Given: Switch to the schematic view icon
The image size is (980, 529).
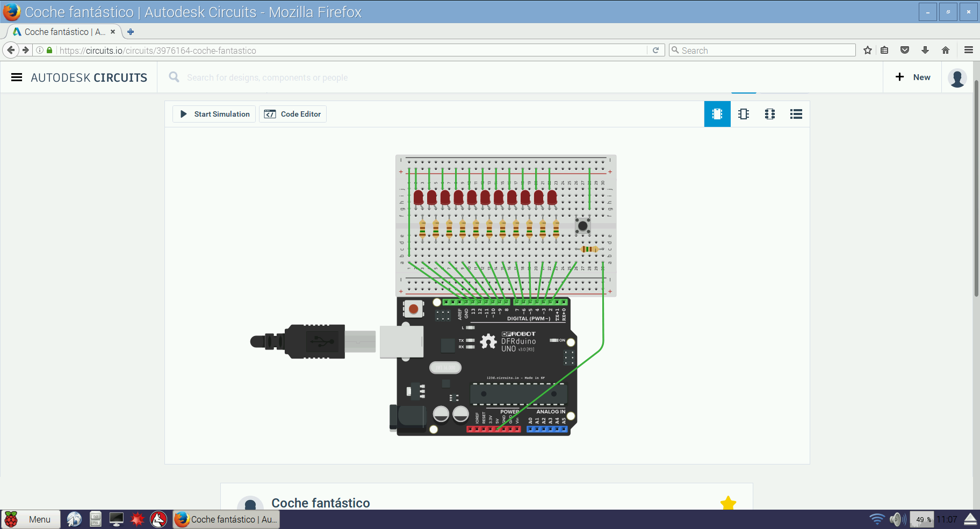Looking at the screenshot, I should point(744,114).
